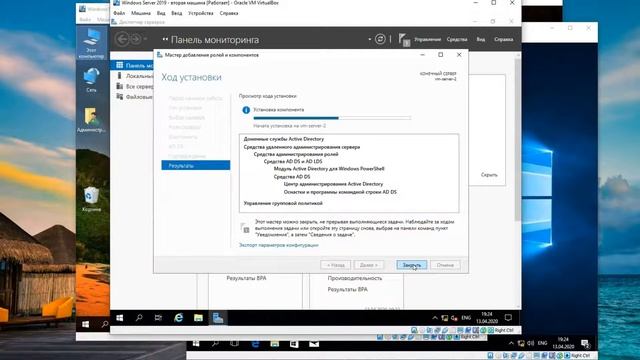Open dropdown arrow next to refresh icon

370,39
